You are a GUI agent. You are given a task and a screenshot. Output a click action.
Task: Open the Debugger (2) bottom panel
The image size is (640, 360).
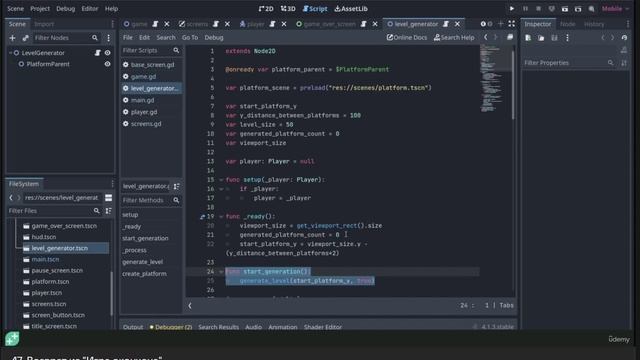pyautogui.click(x=171, y=327)
